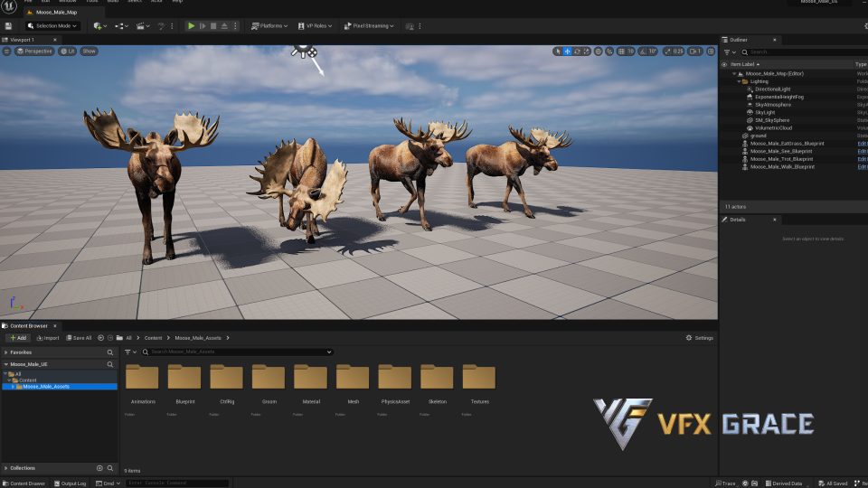Click Content breadcrumb path segment
Screen dimensions: 868x488
coord(154,337)
